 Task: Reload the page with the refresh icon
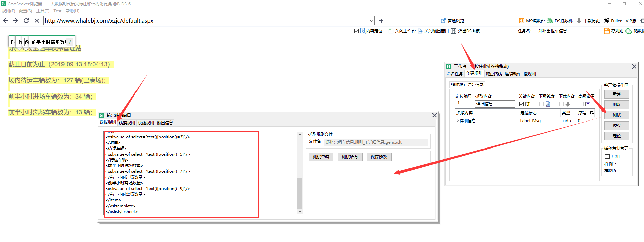pos(26,21)
